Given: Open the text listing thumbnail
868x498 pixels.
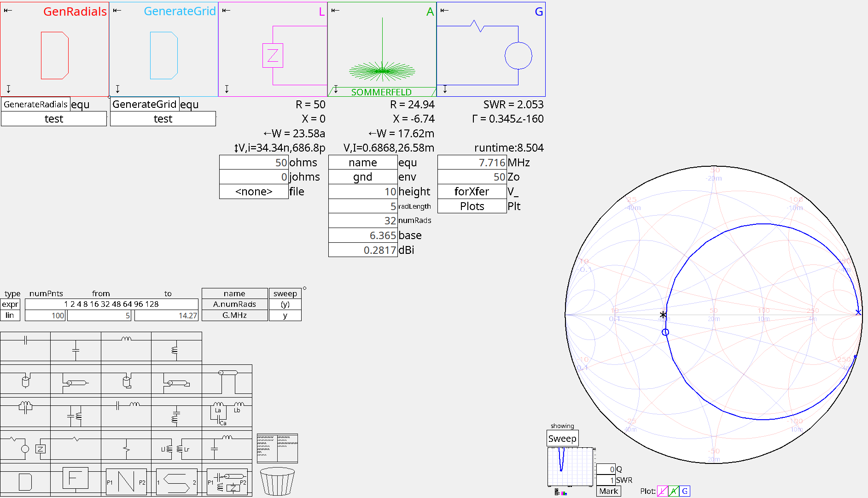Looking at the screenshot, I should pyautogui.click(x=277, y=448).
